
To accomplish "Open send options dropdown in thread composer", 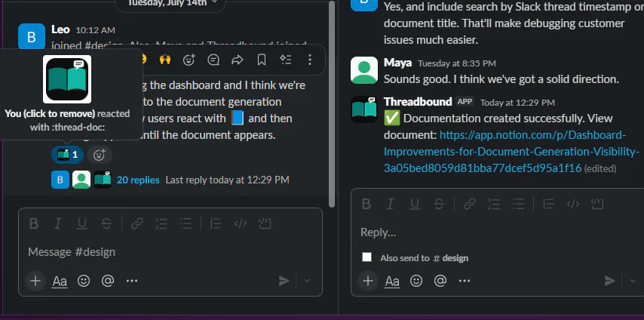I will [633, 281].
